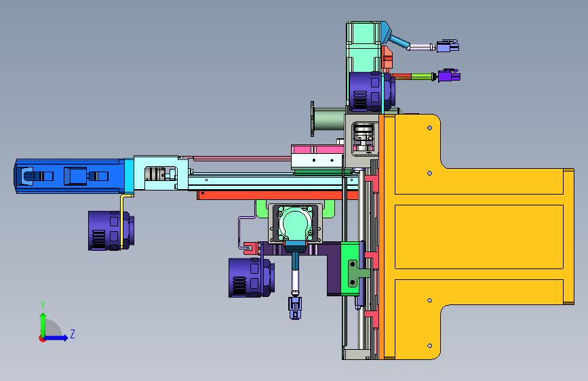588x381 pixels.
Task: Select the long light-cyan linear rail body
Action: [273, 182]
